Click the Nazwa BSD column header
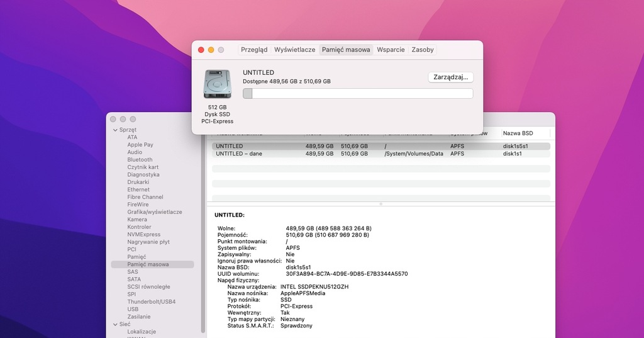Image resolution: width=644 pixels, height=338 pixels. (x=518, y=133)
